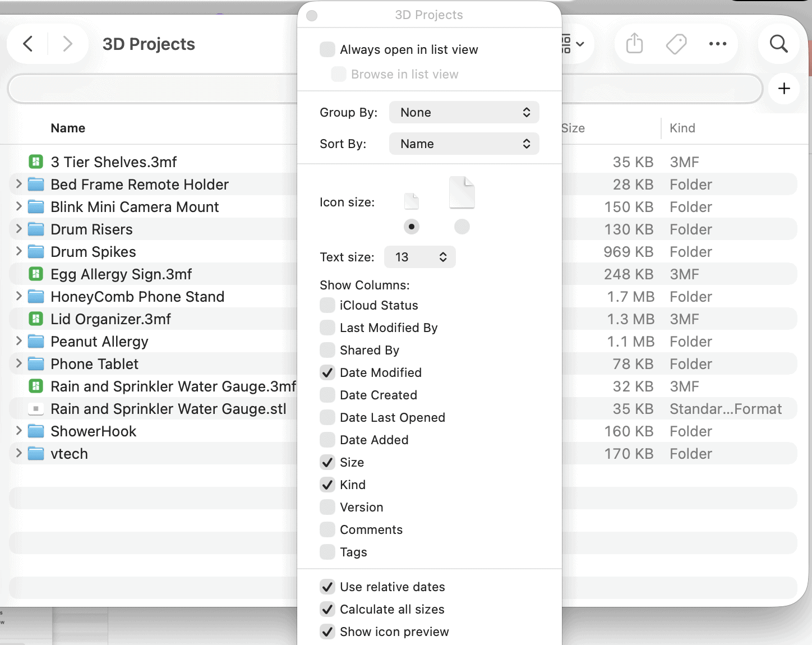
Task: Click the Forward navigation arrow
Action: (x=67, y=44)
